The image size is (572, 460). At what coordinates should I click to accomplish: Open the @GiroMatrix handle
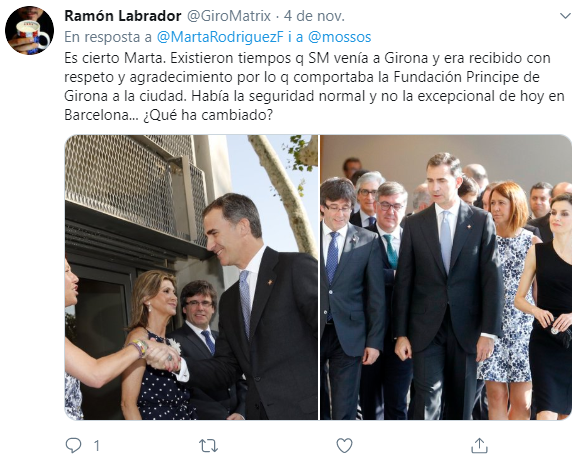[229, 16]
